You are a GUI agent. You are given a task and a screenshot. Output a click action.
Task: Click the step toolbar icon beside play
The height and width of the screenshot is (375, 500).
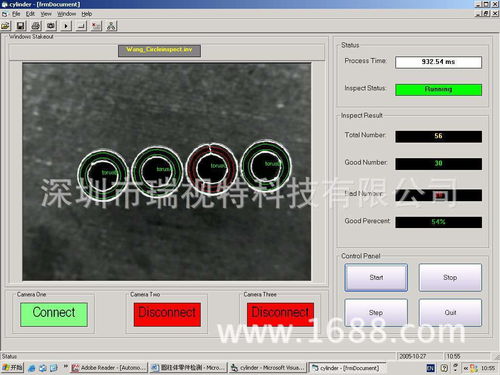point(81,26)
